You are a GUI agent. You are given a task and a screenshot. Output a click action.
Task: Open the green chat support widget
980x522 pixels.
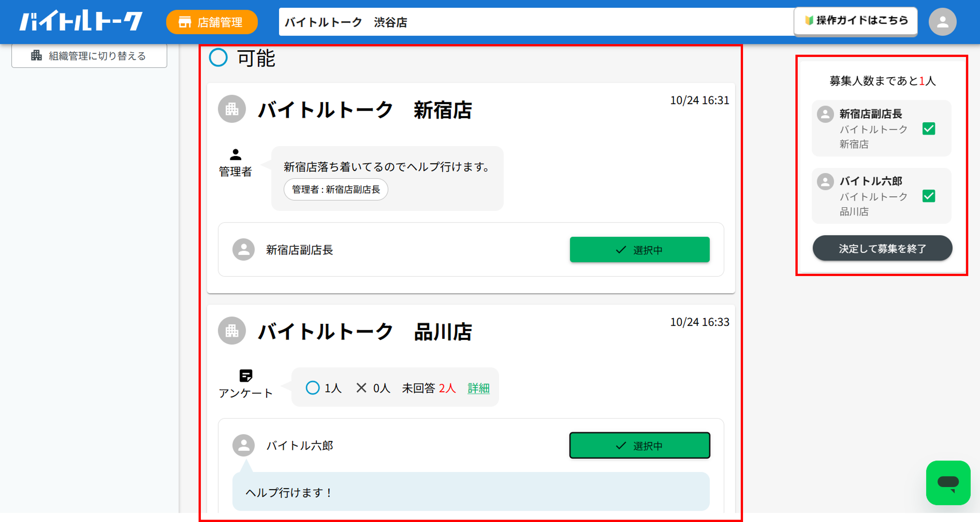948,483
